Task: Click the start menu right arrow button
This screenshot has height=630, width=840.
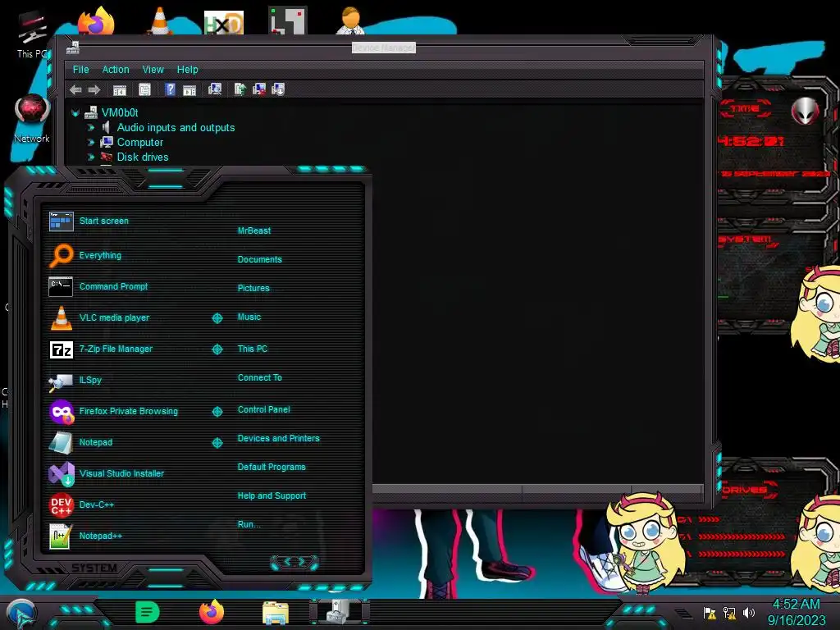Action: [x=302, y=562]
